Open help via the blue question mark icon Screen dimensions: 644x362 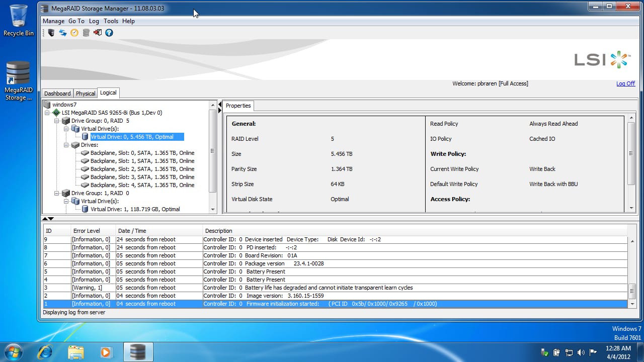coord(109,33)
